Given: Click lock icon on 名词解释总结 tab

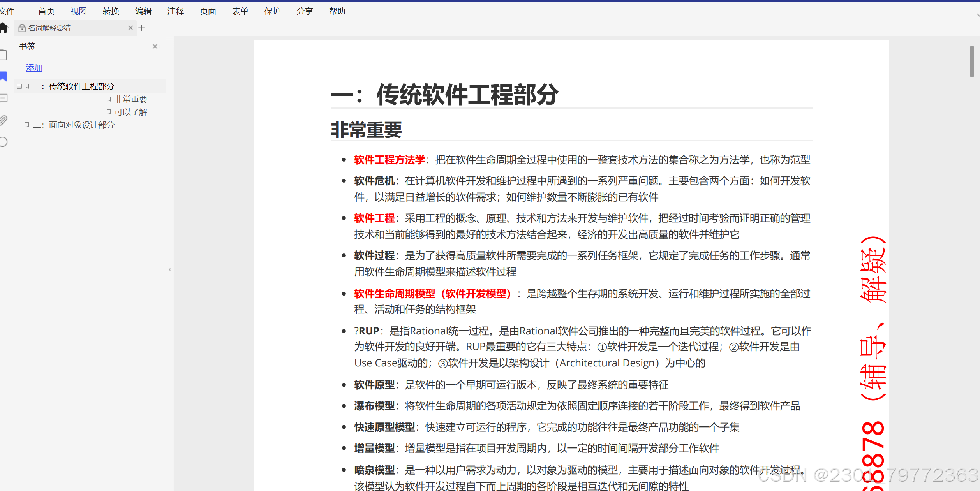Looking at the screenshot, I should click(x=22, y=28).
